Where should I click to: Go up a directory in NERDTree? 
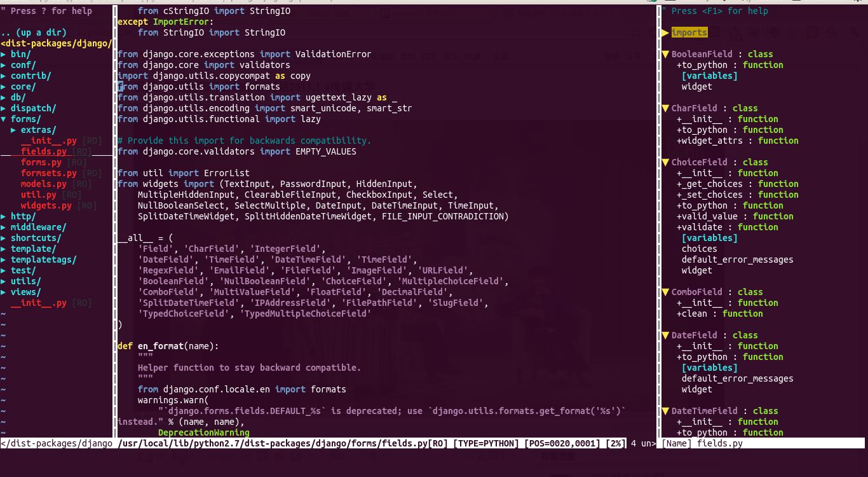(x=34, y=33)
